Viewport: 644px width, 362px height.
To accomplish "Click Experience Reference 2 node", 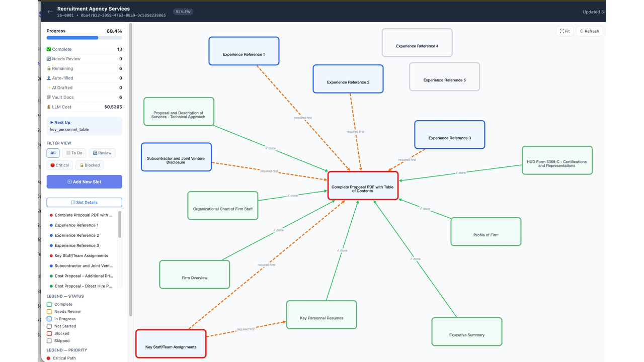I will coord(348,79).
